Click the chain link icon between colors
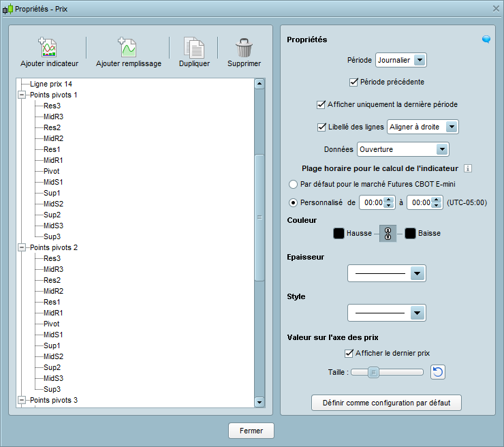 point(388,234)
